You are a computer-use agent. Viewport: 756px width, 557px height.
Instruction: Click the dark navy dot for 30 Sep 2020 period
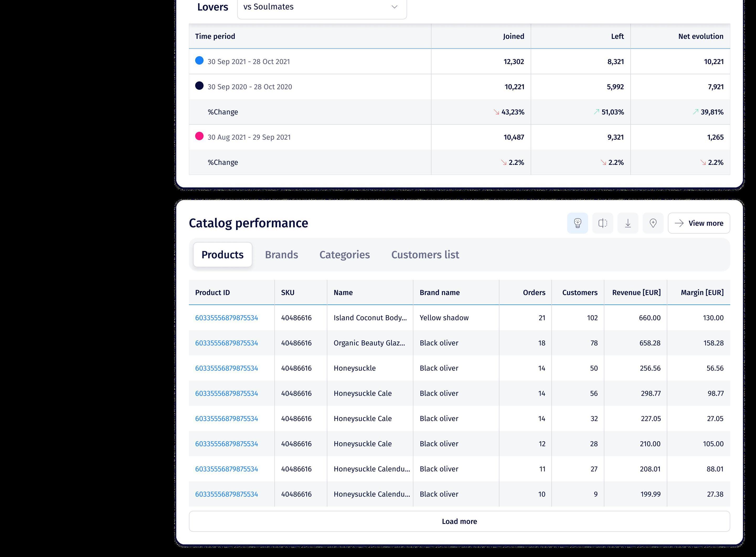pos(199,86)
